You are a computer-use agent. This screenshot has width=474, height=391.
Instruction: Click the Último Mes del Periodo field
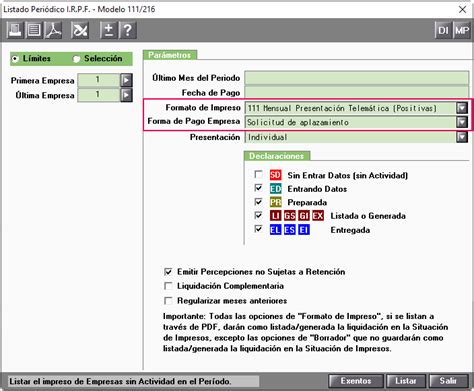356,78
